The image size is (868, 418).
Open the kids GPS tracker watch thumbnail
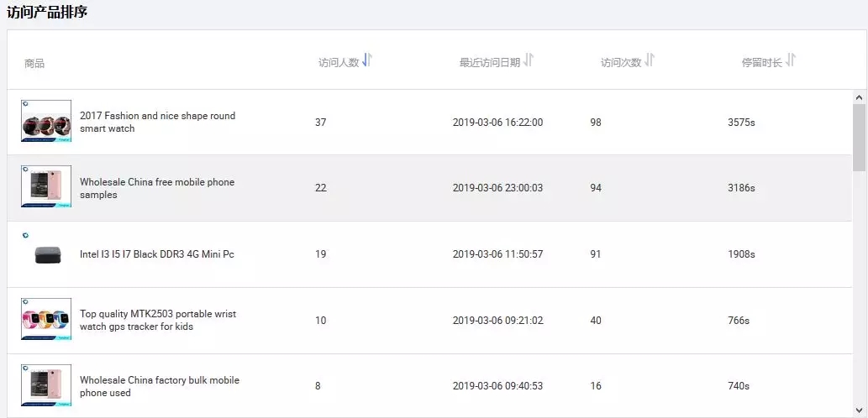coord(46,319)
